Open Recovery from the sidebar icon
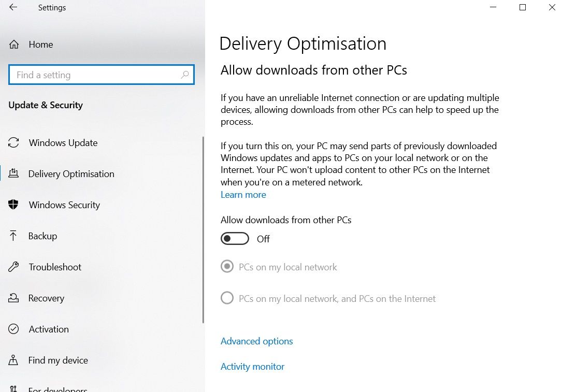Screen dimensions: 561x392 pyautogui.click(x=14, y=298)
